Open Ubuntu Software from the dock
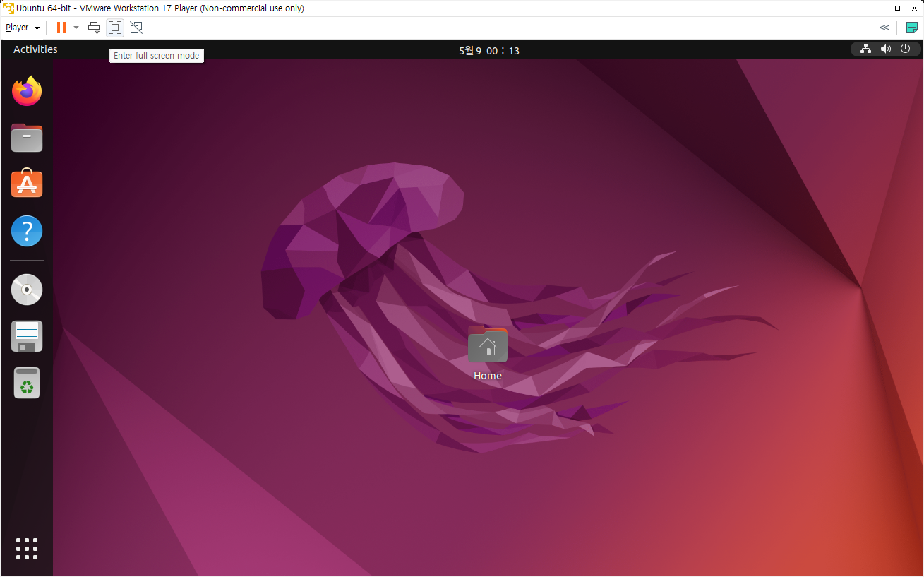 click(x=27, y=184)
